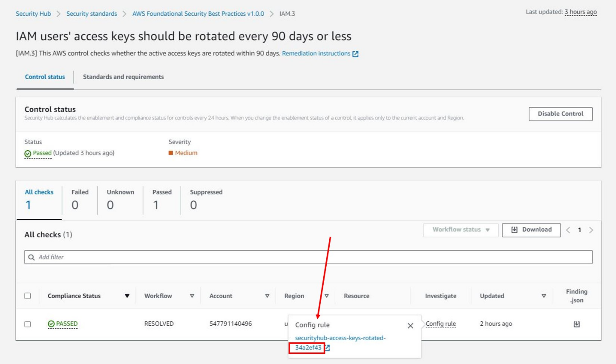616x364 pixels.
Task: Click the Disable Control button
Action: pyautogui.click(x=560, y=114)
